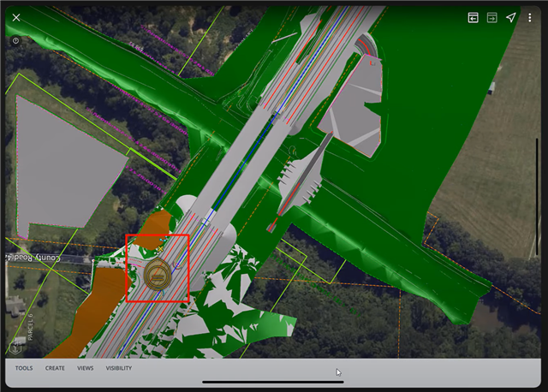Open the three-dot overflow menu

(531, 17)
